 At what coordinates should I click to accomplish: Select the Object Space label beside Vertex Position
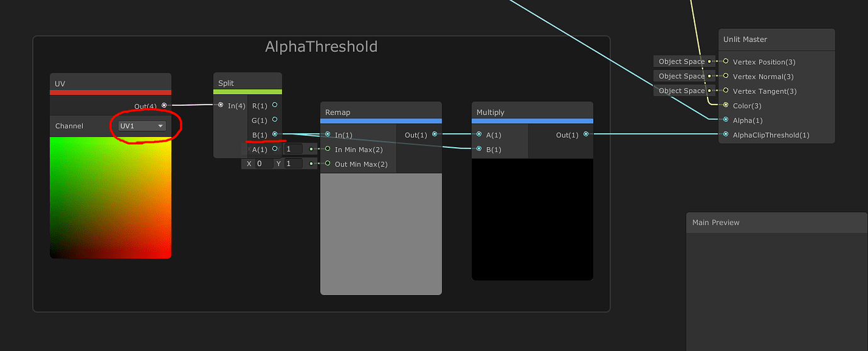(681, 62)
